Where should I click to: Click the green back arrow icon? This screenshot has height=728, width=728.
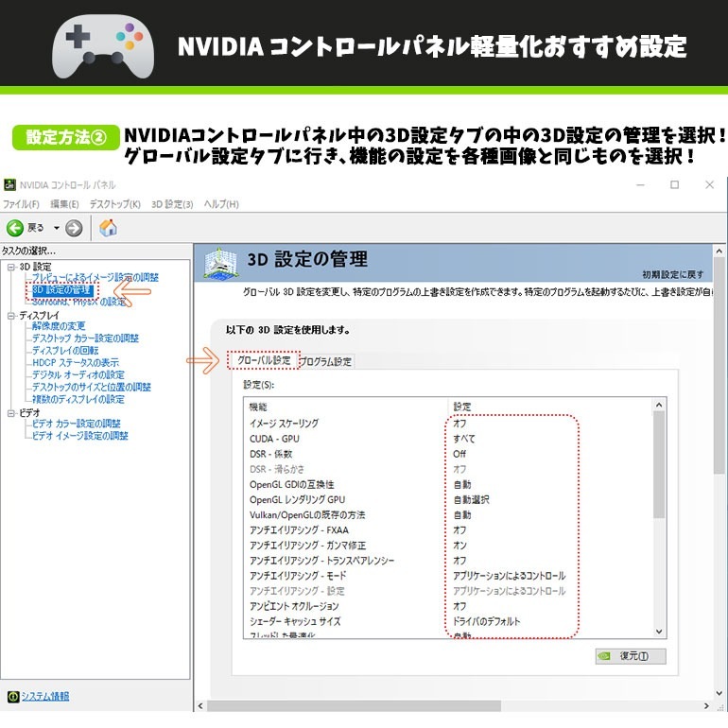[x=15, y=228]
